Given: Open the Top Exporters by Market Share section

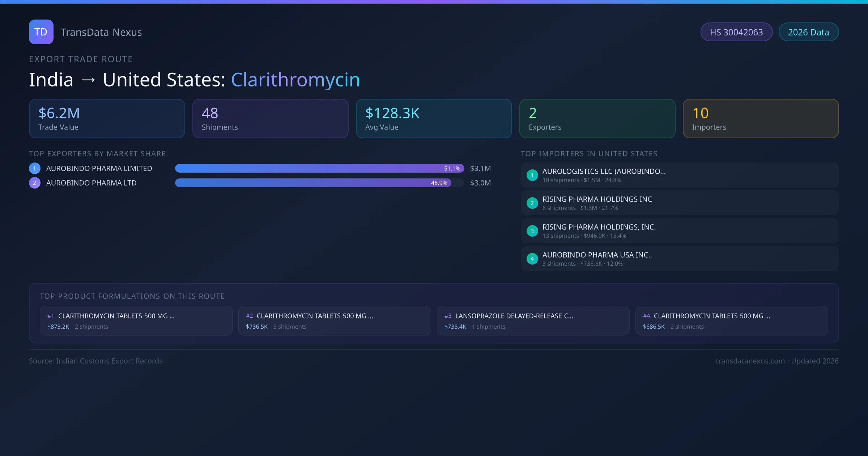Looking at the screenshot, I should (x=97, y=153).
